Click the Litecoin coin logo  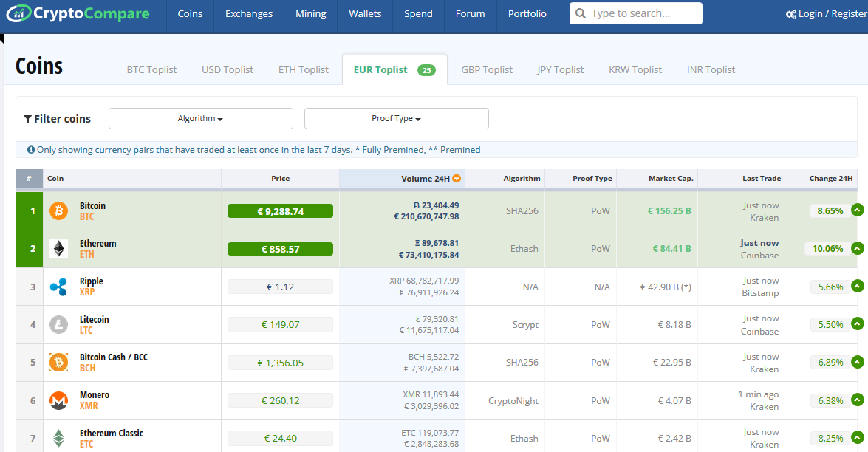click(x=58, y=324)
